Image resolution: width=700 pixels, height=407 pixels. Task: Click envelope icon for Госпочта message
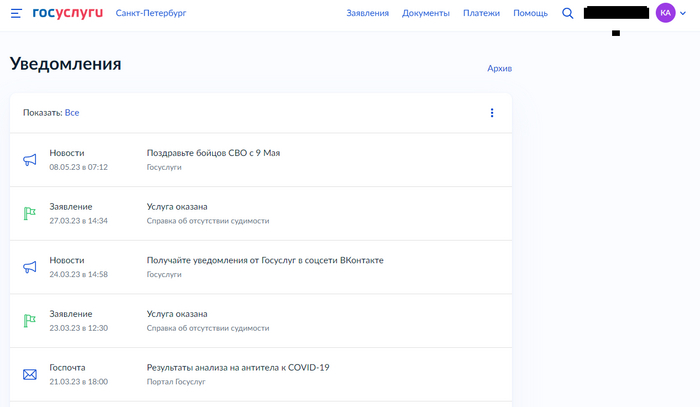(x=30, y=374)
